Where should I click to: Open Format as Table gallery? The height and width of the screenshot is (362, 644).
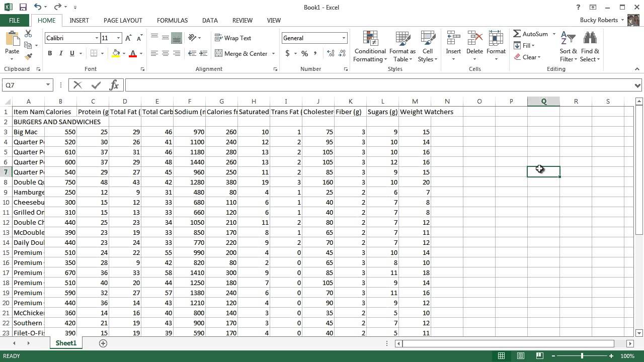tap(403, 47)
